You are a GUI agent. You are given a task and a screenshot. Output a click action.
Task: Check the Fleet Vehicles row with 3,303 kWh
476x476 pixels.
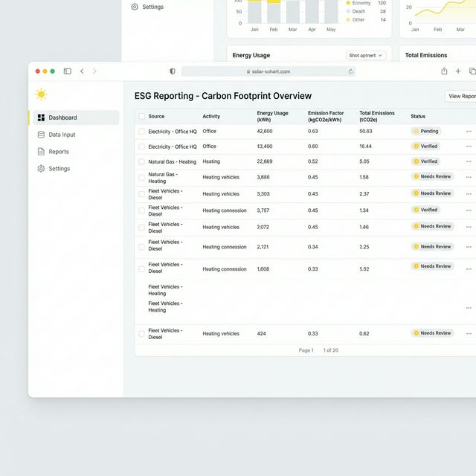click(x=141, y=194)
